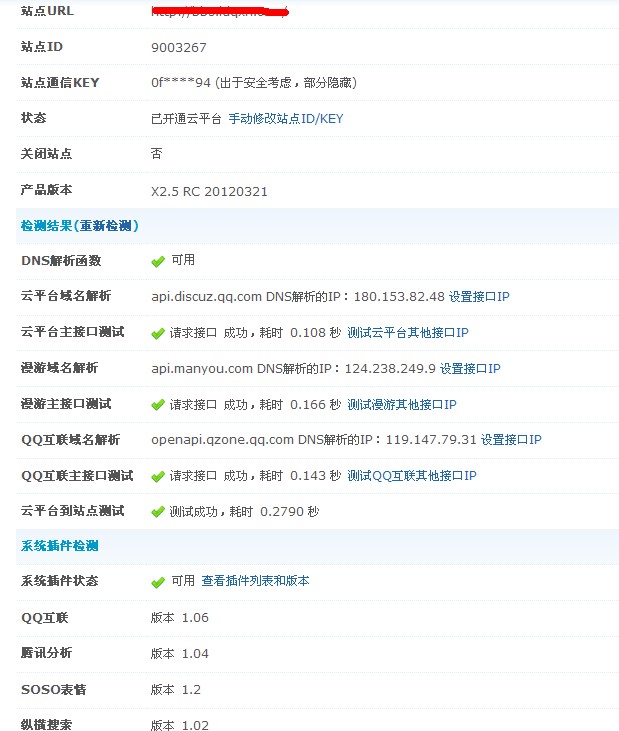Click the 关闭站点 value 否

tap(157, 153)
